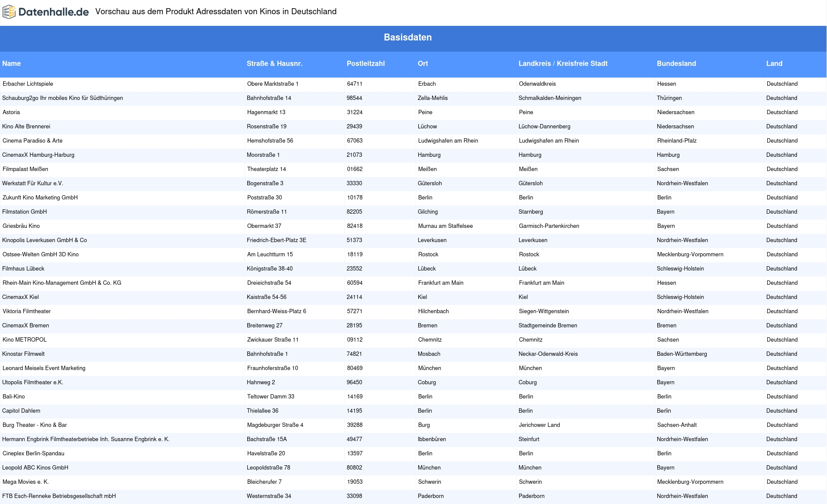
Task: Select the Murnau am Staffelsee cell
Action: click(x=445, y=226)
